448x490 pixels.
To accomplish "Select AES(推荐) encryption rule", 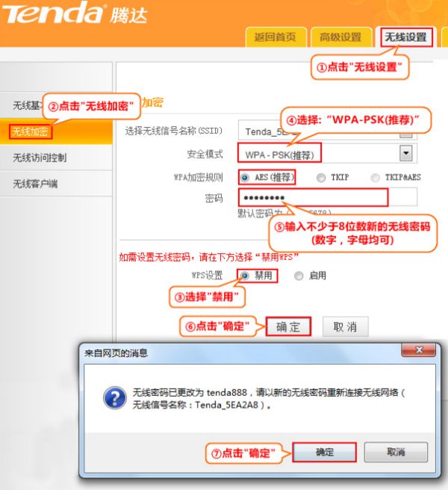I will (245, 177).
